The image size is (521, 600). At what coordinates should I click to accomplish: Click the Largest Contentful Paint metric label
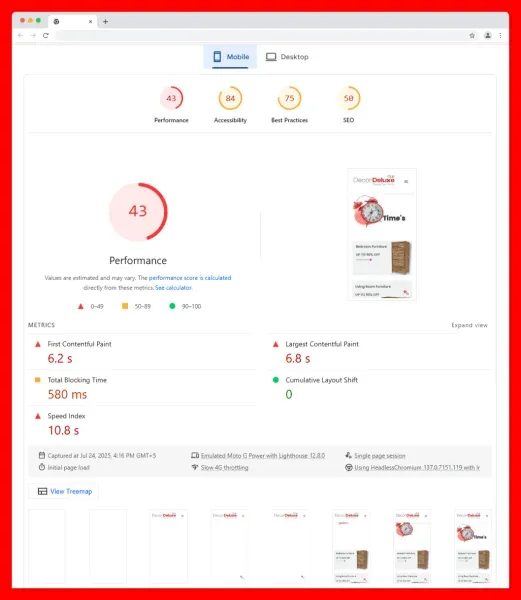point(322,344)
